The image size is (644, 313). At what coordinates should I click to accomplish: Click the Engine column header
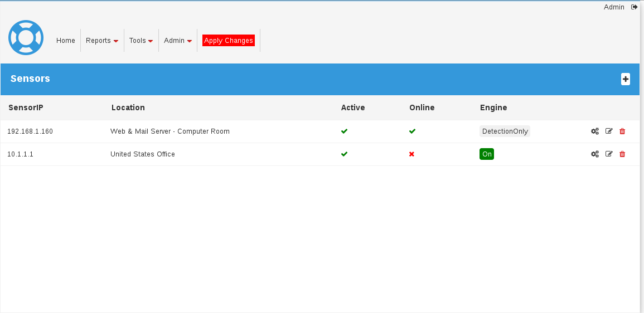click(x=493, y=107)
